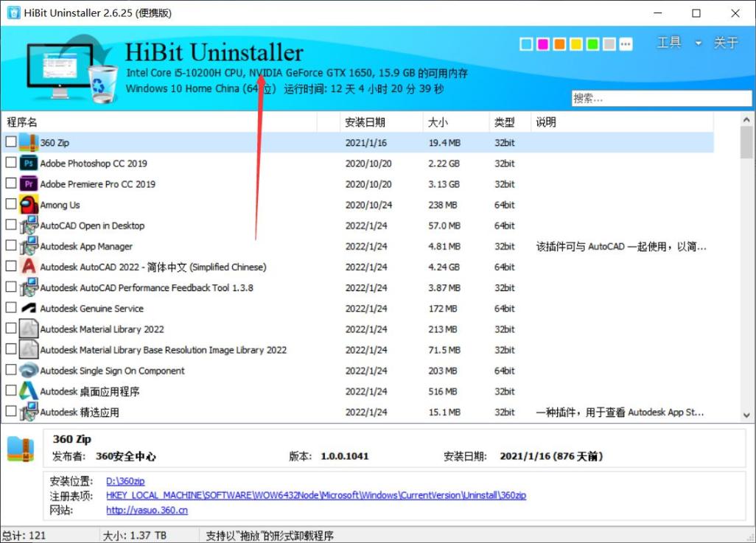Choose the gray theme color swatch

tap(609, 44)
